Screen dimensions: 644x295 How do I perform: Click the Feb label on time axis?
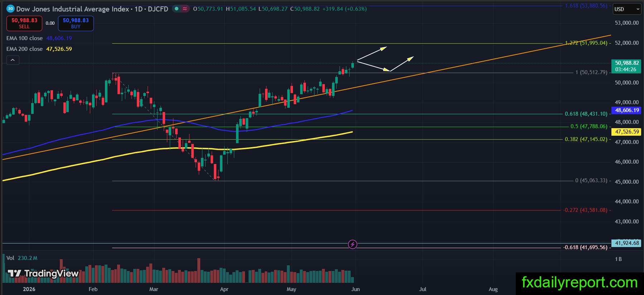point(93,289)
